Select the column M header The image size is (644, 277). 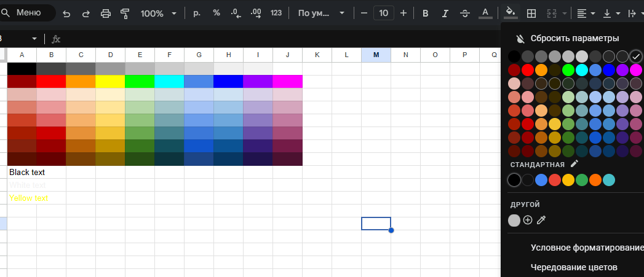click(376, 55)
